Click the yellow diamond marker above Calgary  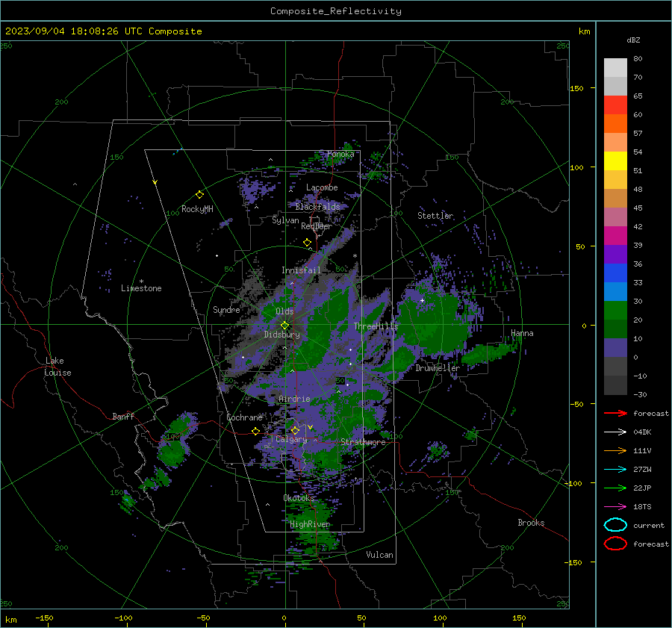[295, 430]
